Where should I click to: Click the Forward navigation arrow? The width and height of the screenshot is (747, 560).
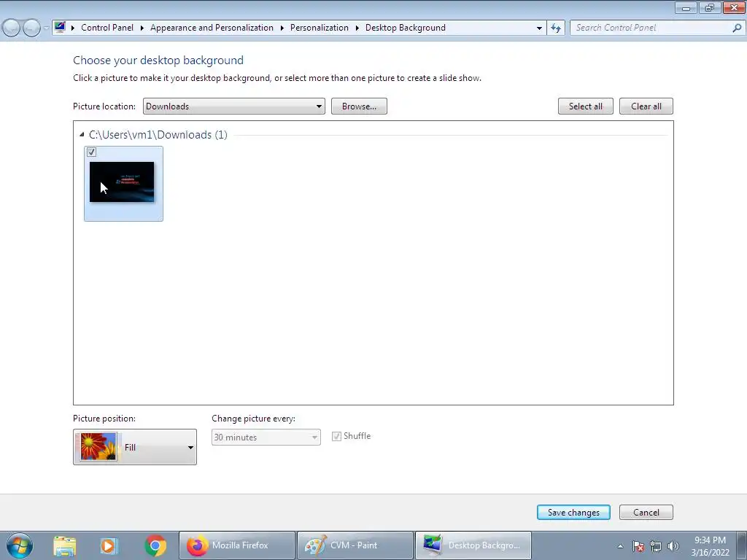31,28
